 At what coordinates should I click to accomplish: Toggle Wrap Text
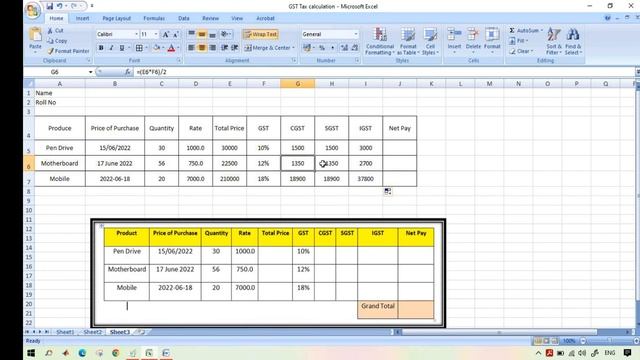[x=260, y=34]
